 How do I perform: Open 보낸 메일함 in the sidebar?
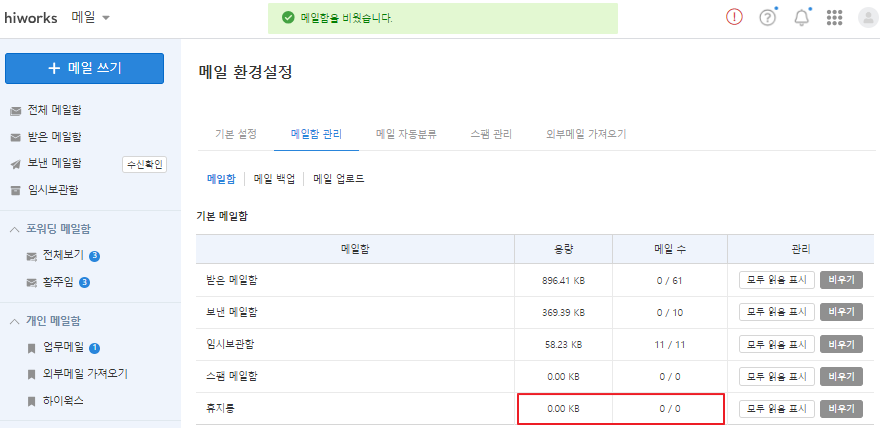(x=54, y=163)
